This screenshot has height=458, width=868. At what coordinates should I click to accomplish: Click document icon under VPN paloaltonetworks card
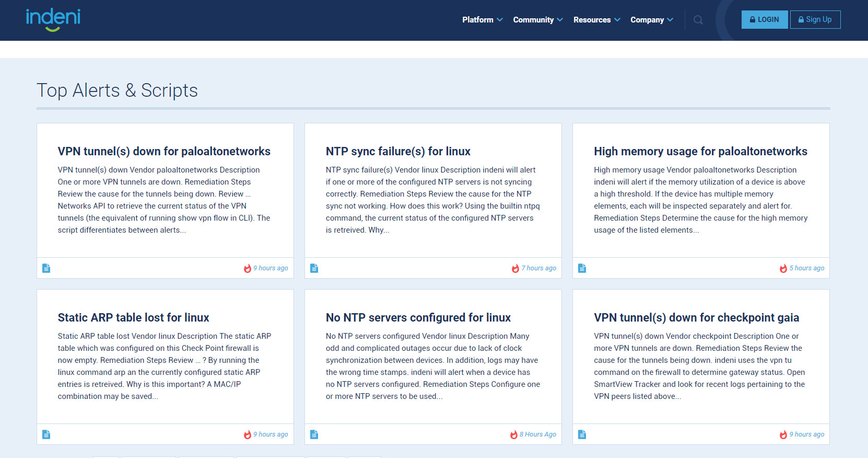tap(46, 268)
